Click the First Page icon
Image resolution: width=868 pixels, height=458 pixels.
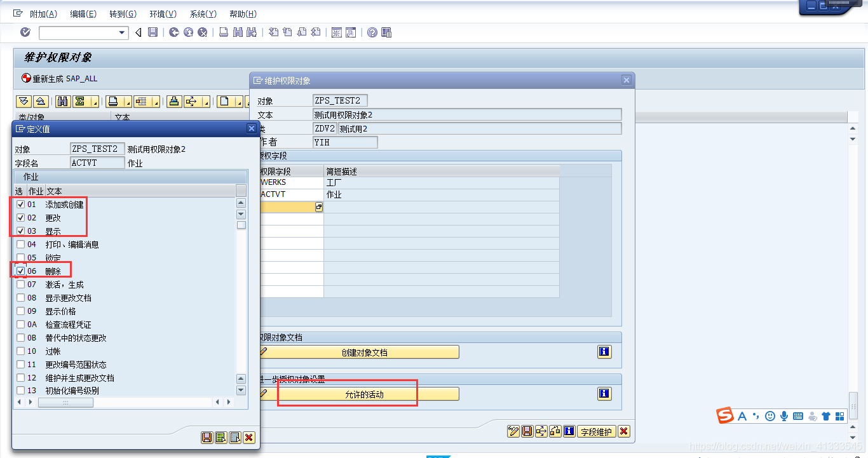[x=273, y=32]
